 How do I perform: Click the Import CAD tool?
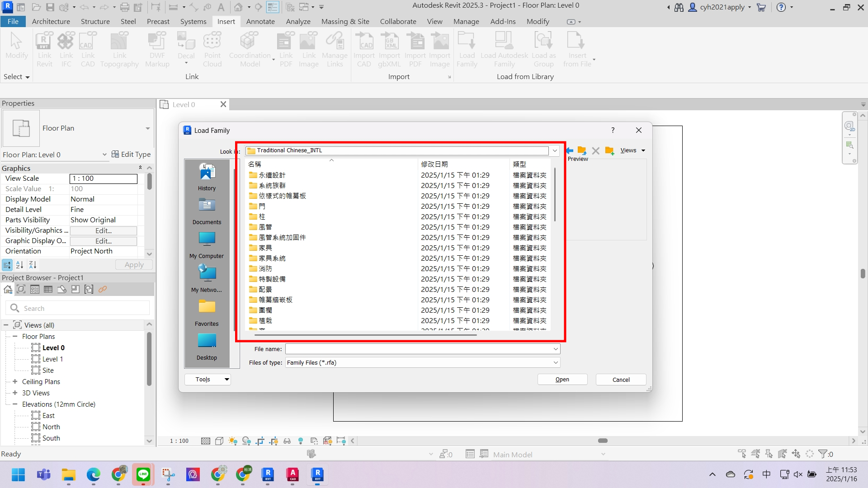tap(364, 50)
